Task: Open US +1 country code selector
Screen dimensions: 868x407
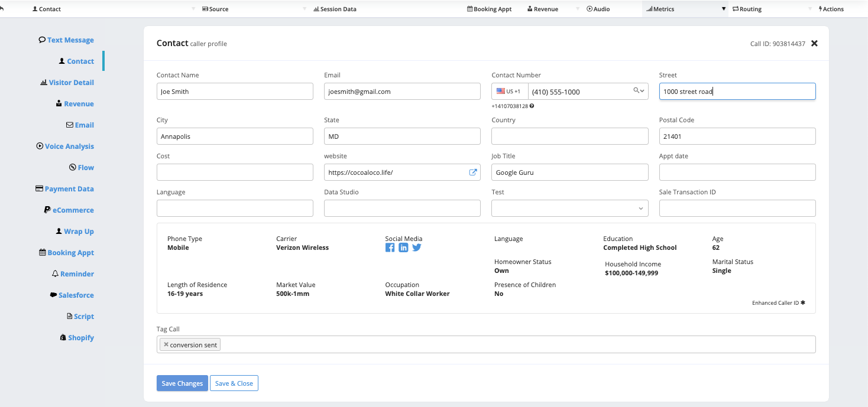Action: [509, 92]
